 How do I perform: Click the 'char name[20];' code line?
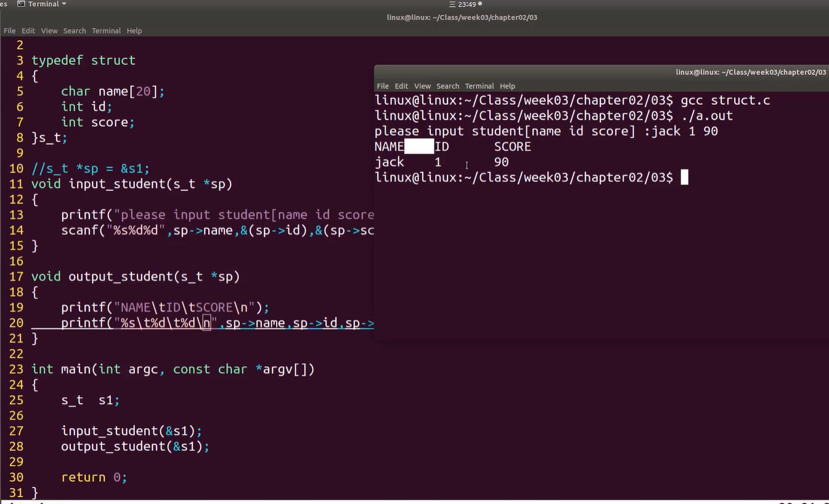pos(113,91)
